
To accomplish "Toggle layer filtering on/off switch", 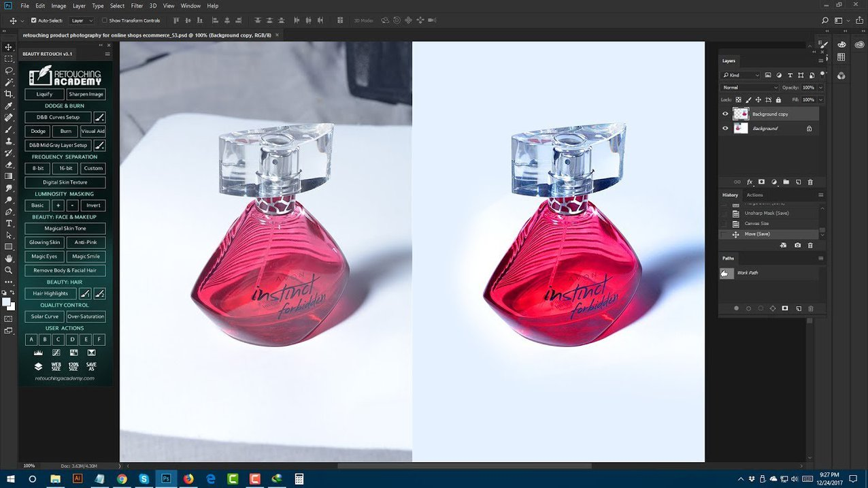I will point(822,75).
